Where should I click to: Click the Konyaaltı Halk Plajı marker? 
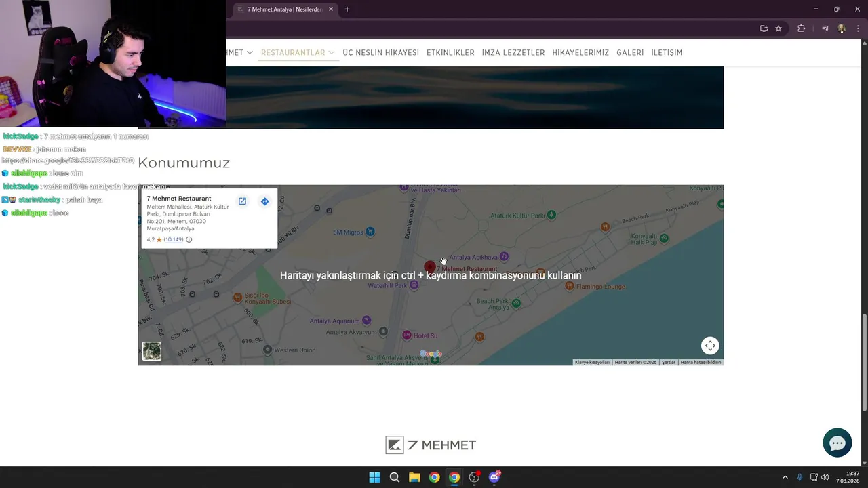[x=665, y=238]
